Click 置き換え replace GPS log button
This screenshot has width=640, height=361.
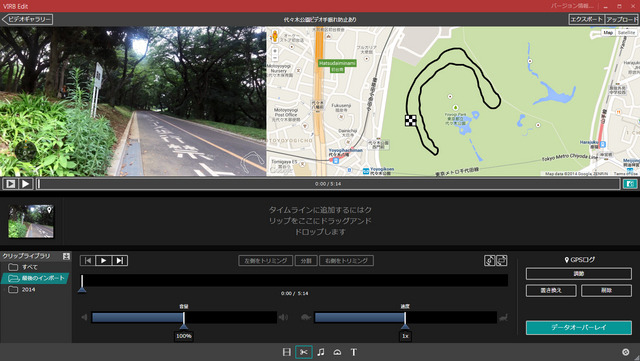click(x=551, y=290)
